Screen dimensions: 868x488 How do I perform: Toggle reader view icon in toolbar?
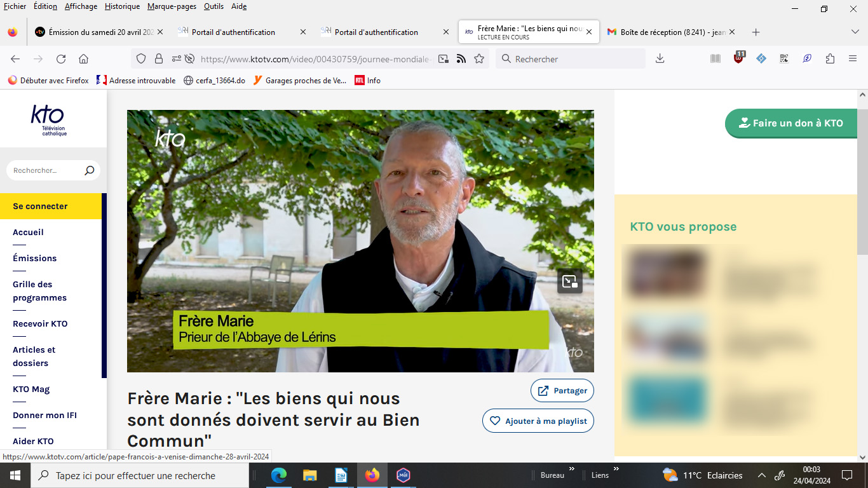coord(715,59)
